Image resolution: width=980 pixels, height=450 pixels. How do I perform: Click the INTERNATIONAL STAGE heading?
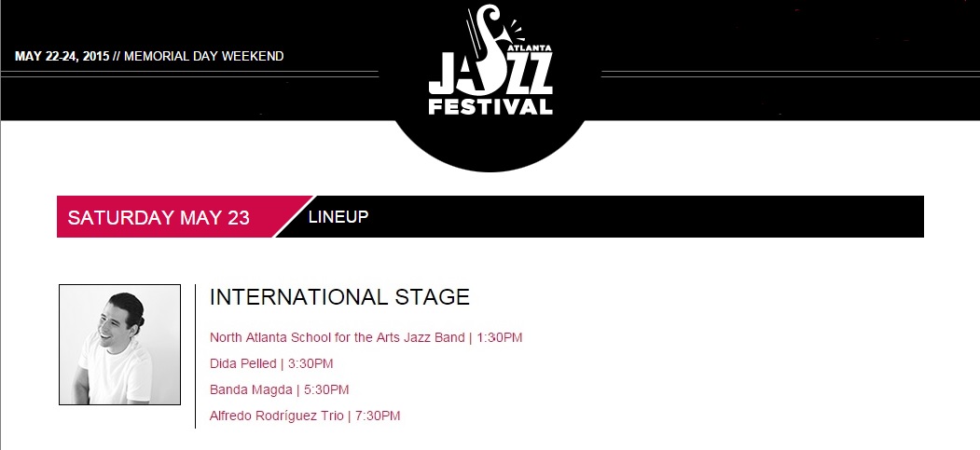tap(339, 297)
